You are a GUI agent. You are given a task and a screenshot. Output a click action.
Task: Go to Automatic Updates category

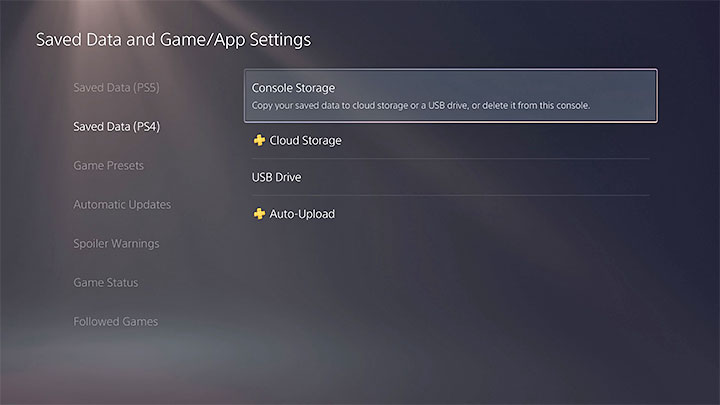122,204
